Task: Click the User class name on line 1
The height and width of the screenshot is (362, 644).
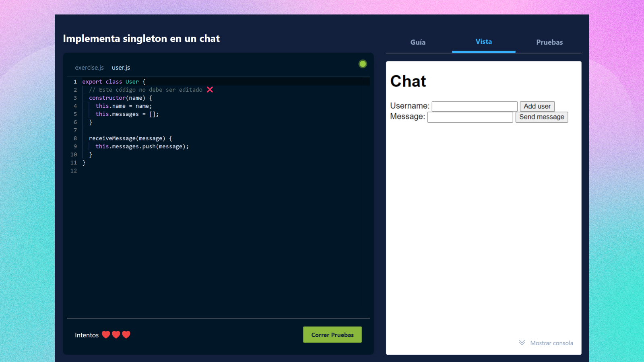Action: [132, 82]
